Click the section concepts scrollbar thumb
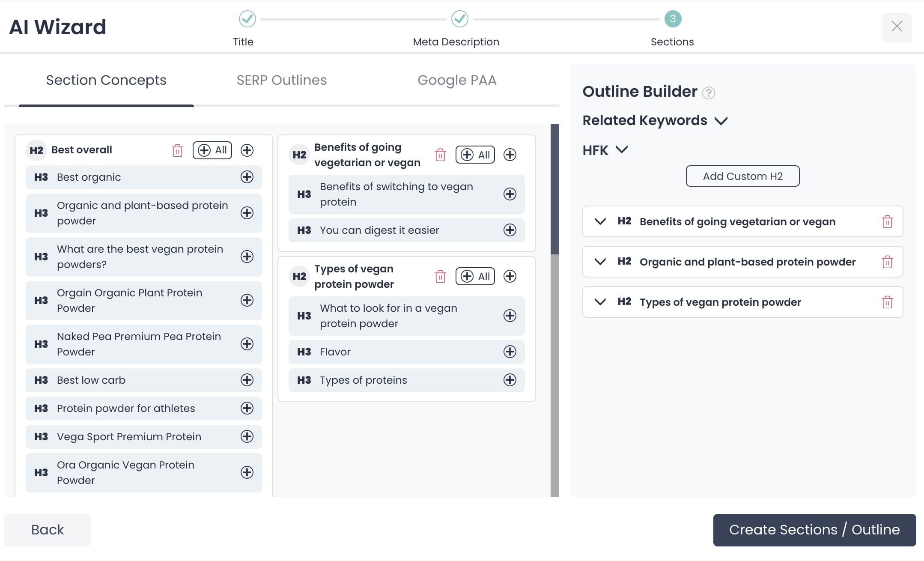This screenshot has width=924, height=561. 554,189
